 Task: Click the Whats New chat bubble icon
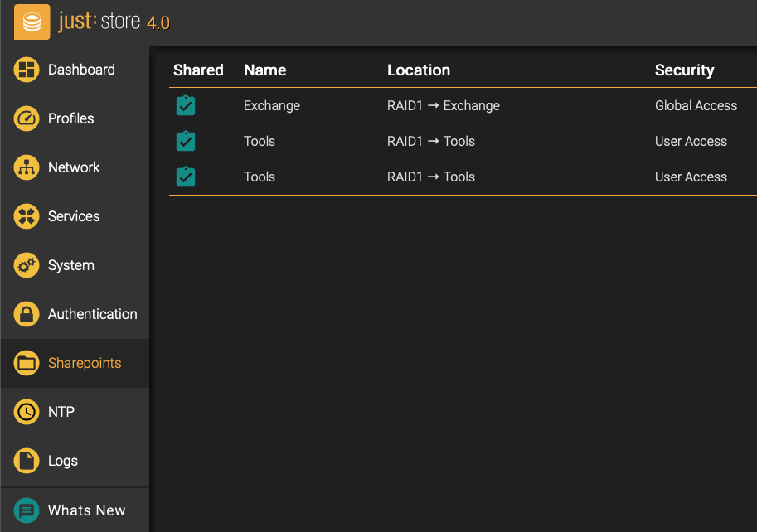27,510
